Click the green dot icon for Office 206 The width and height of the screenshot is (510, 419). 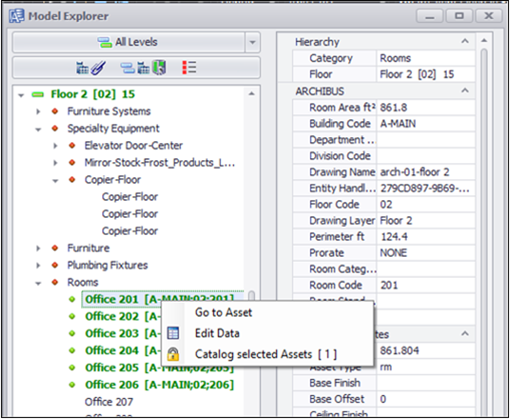[72, 385]
